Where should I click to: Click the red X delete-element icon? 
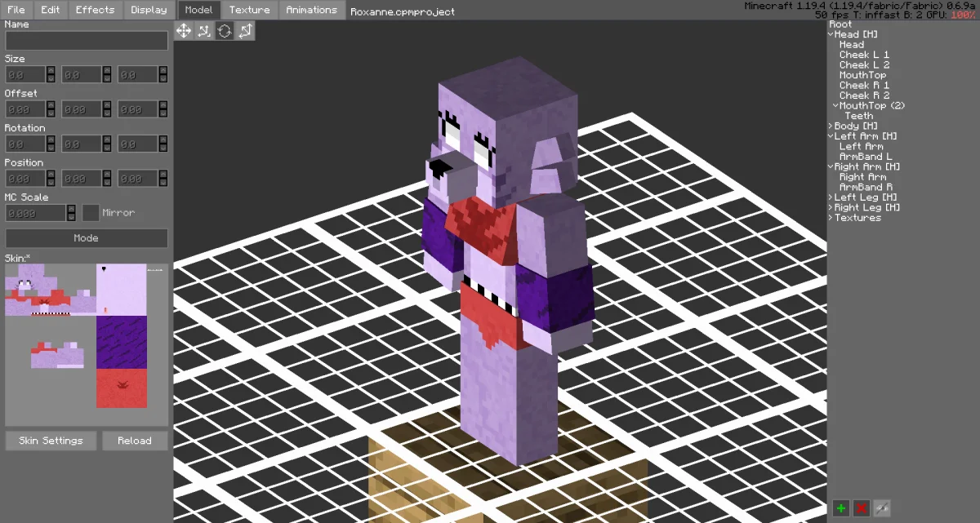click(861, 507)
